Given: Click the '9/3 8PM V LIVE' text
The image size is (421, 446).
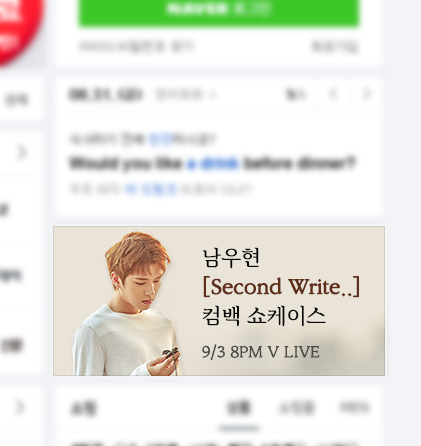Looking at the screenshot, I should [x=261, y=352].
